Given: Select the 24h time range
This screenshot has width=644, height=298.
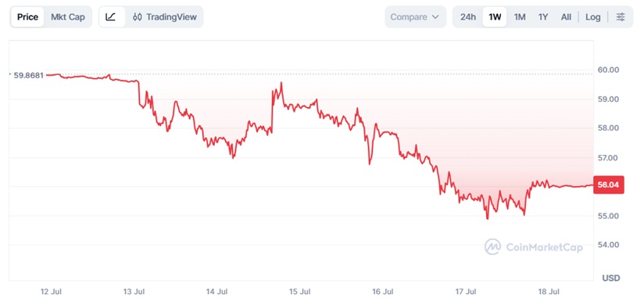Looking at the screenshot, I should [x=468, y=17].
